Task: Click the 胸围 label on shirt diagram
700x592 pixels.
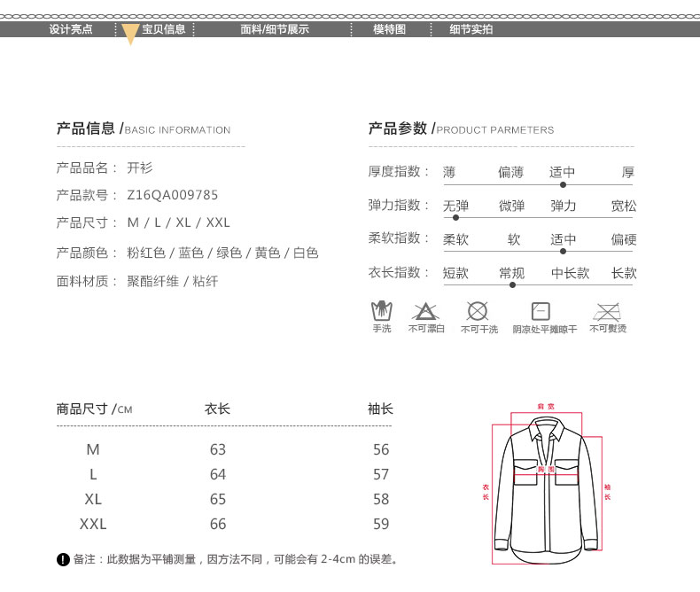Action: tap(546, 469)
